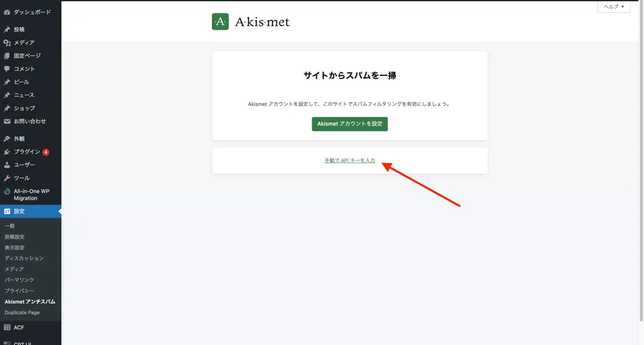Click the Dashboard gauge icon
This screenshot has height=345, width=644.
[x=7, y=12]
